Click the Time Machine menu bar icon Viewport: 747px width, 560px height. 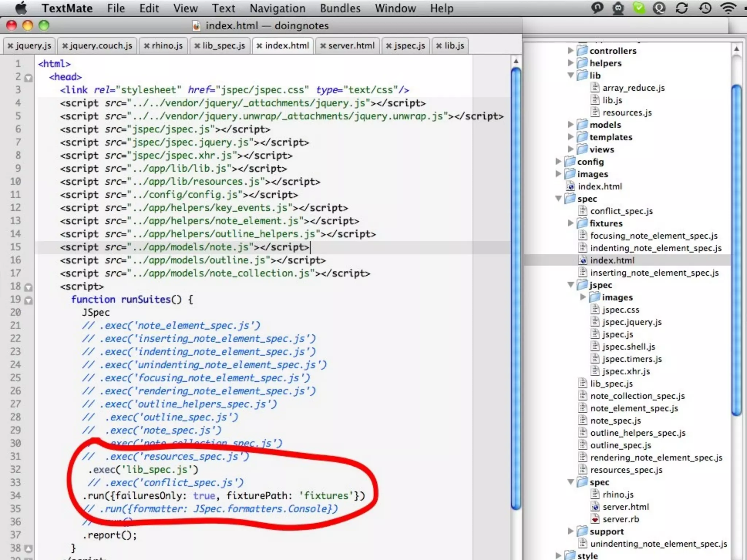coord(705,8)
